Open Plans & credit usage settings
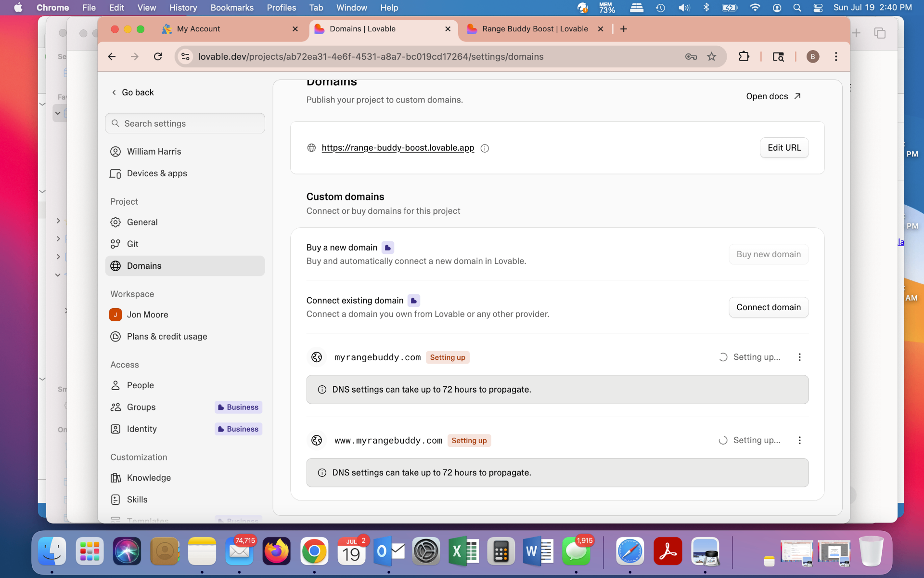924x578 pixels. [x=185, y=337]
